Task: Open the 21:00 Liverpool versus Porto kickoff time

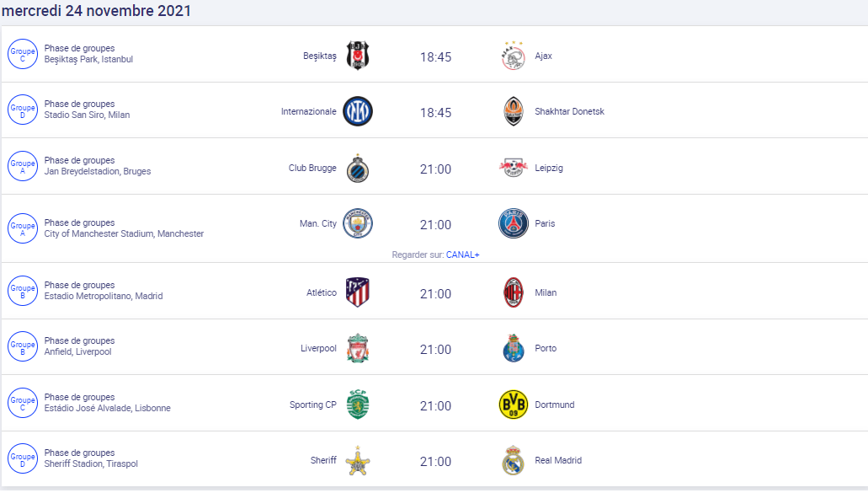Action: pyautogui.click(x=435, y=349)
